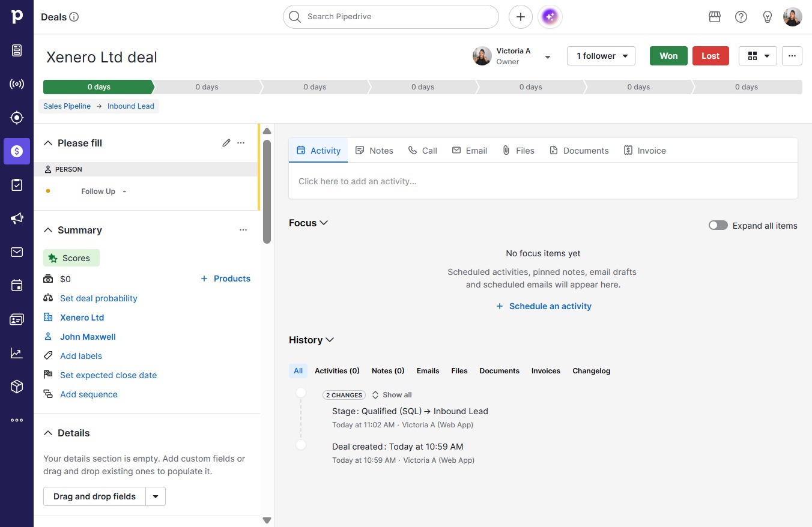Click the add Products link
This screenshot has width=812, height=527.
point(225,279)
